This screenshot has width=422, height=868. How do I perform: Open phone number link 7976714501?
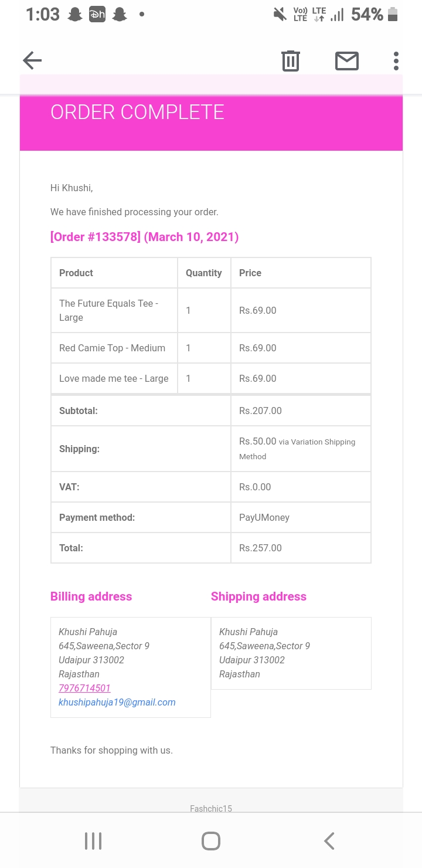click(84, 688)
